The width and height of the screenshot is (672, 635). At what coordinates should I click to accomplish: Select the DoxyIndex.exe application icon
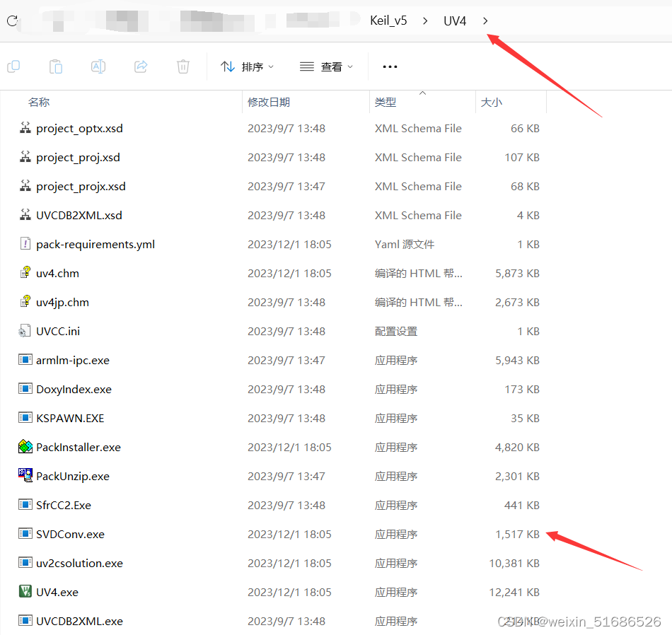point(25,389)
